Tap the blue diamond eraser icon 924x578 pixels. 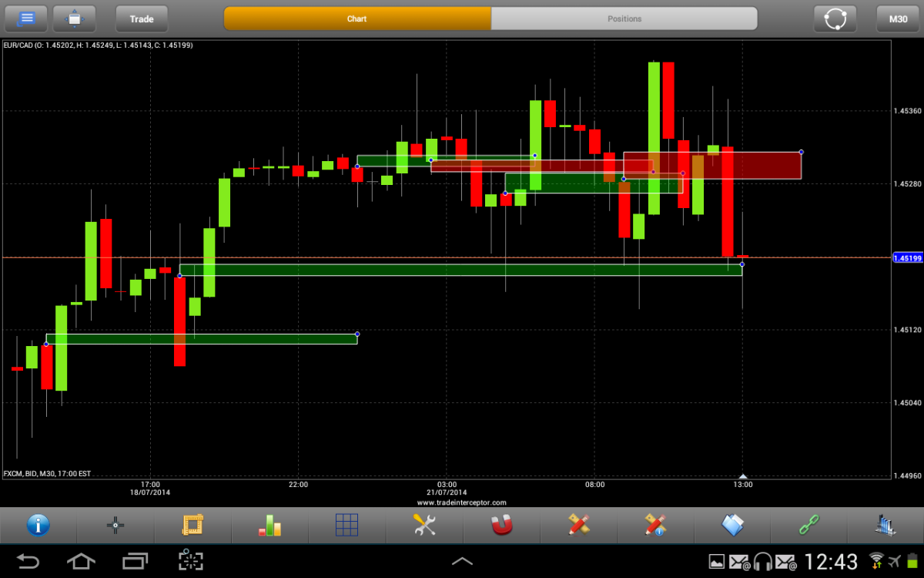point(732,525)
